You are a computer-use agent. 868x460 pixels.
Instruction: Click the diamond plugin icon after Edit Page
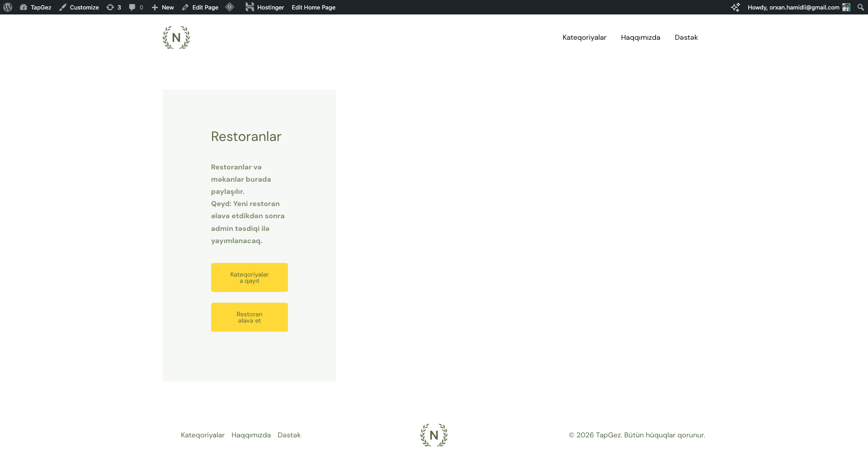230,7
